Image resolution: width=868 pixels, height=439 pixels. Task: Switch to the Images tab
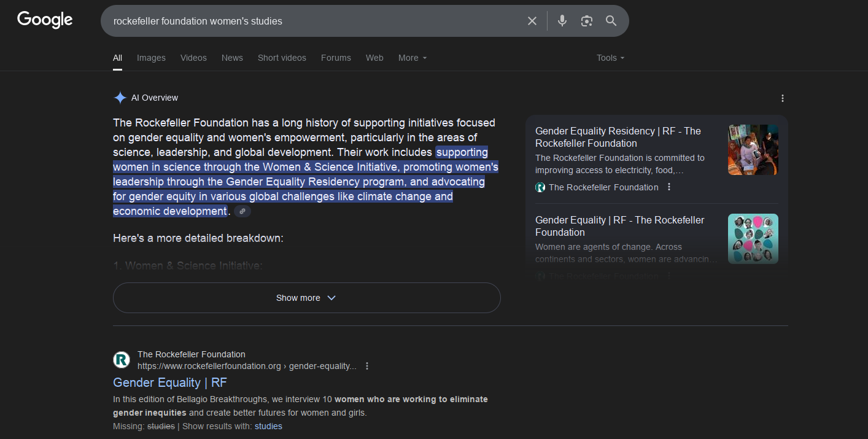click(x=151, y=58)
